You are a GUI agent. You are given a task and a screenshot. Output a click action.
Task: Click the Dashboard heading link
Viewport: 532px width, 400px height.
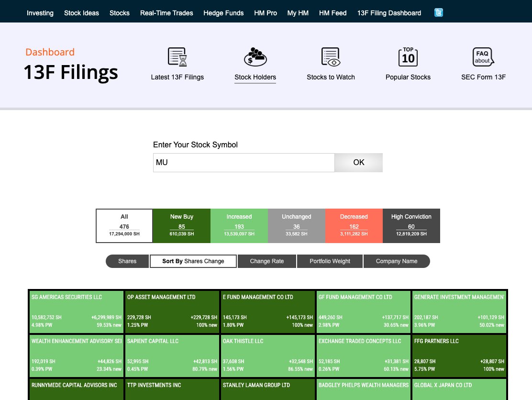pyautogui.click(x=50, y=52)
